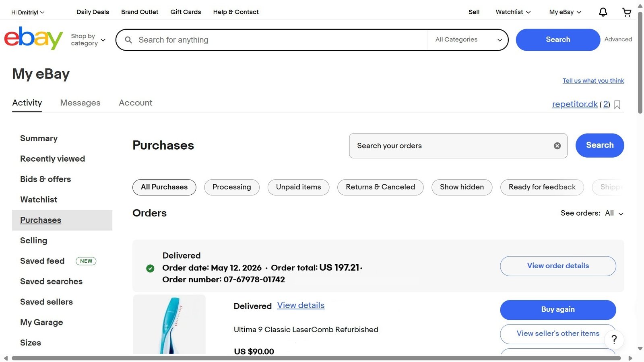Click the scroll right arrow
The height and width of the screenshot is (362, 644).
coord(630,358)
